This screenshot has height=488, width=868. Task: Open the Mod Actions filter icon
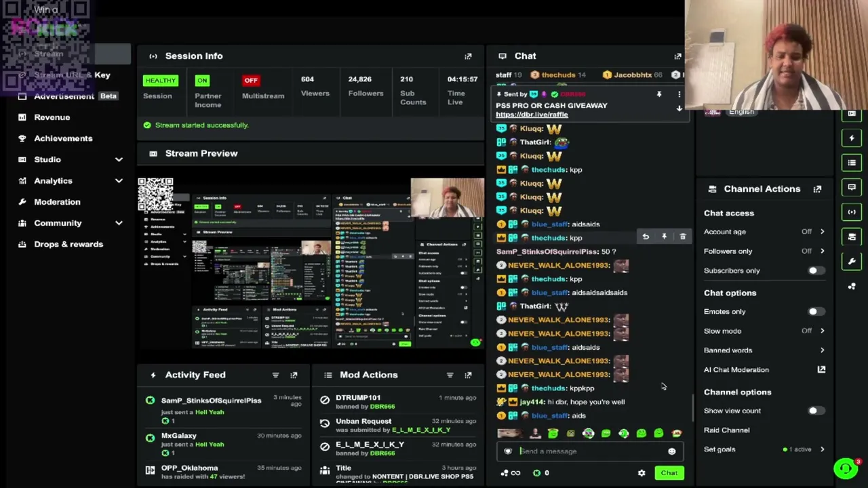(x=450, y=375)
